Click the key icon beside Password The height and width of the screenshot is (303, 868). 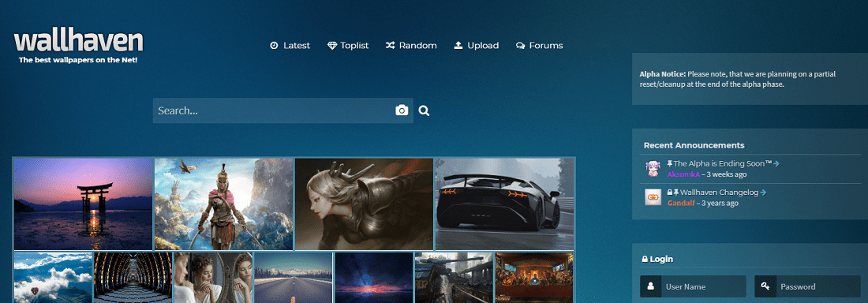pyautogui.click(x=765, y=286)
